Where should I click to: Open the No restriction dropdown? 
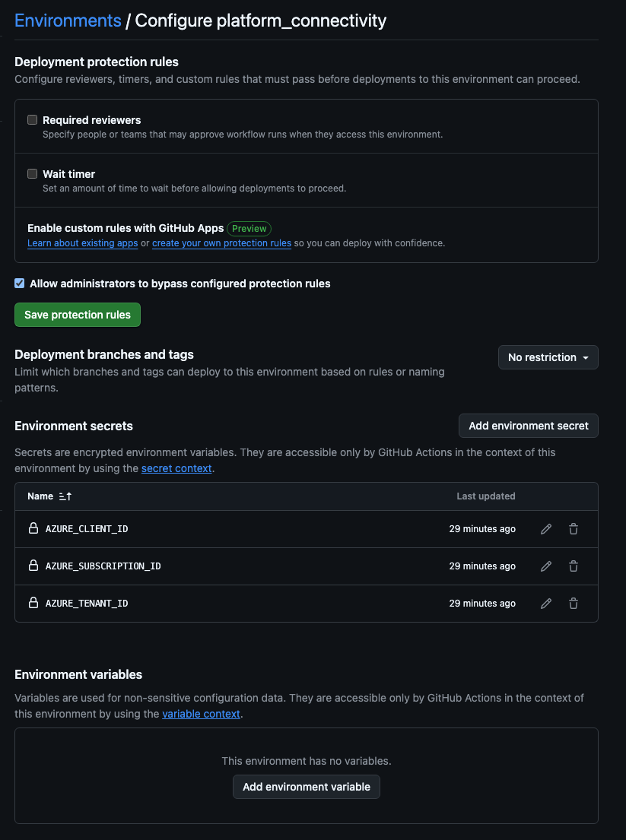click(x=548, y=357)
